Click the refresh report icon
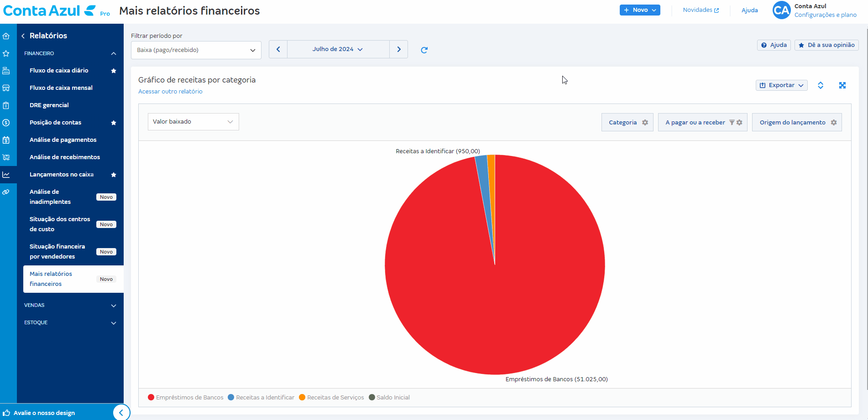Screen dimensions: 868x420 point(424,50)
